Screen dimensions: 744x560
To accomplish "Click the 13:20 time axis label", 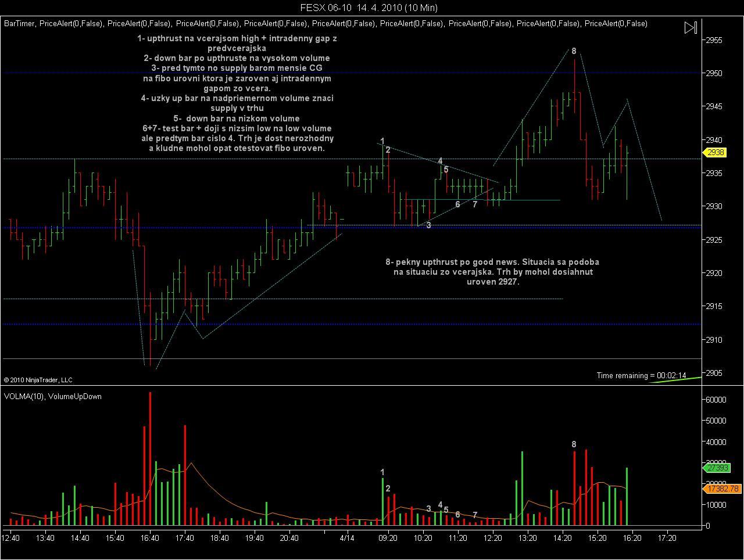I will 527,538.
